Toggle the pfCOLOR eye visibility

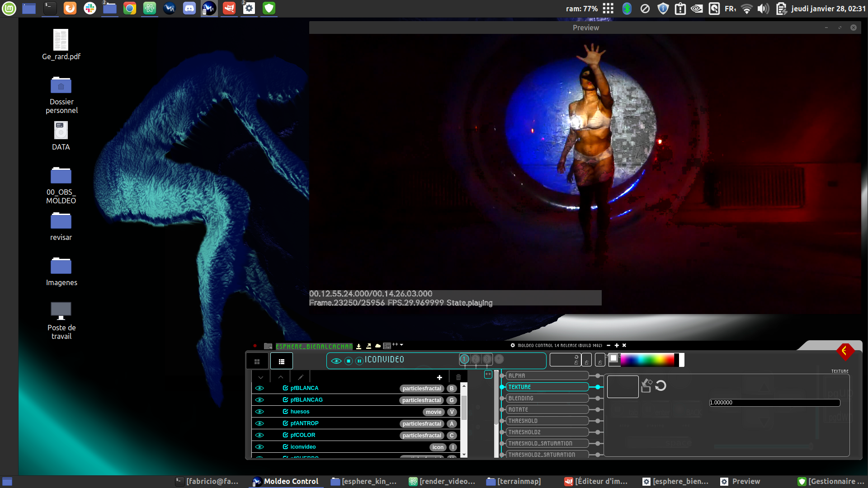pos(259,435)
